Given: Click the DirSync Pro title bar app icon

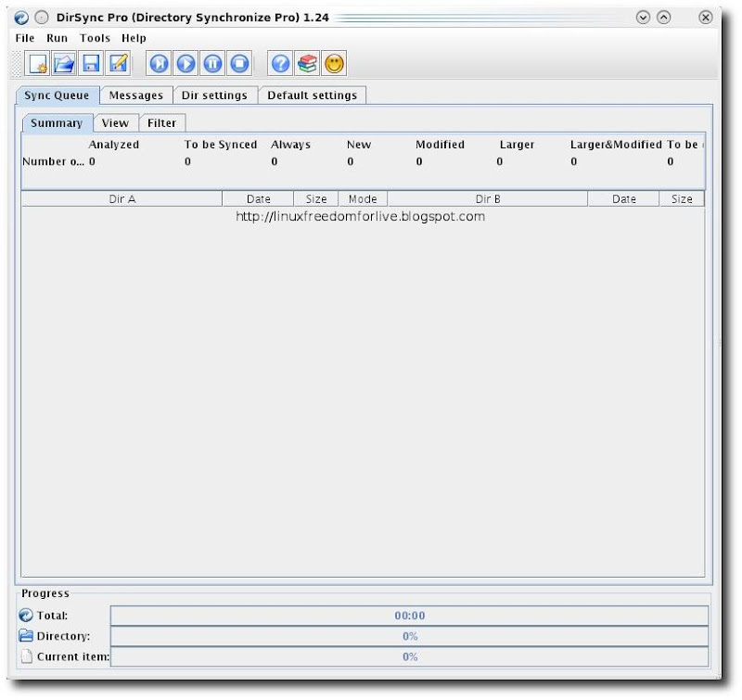Looking at the screenshot, I should point(21,18).
